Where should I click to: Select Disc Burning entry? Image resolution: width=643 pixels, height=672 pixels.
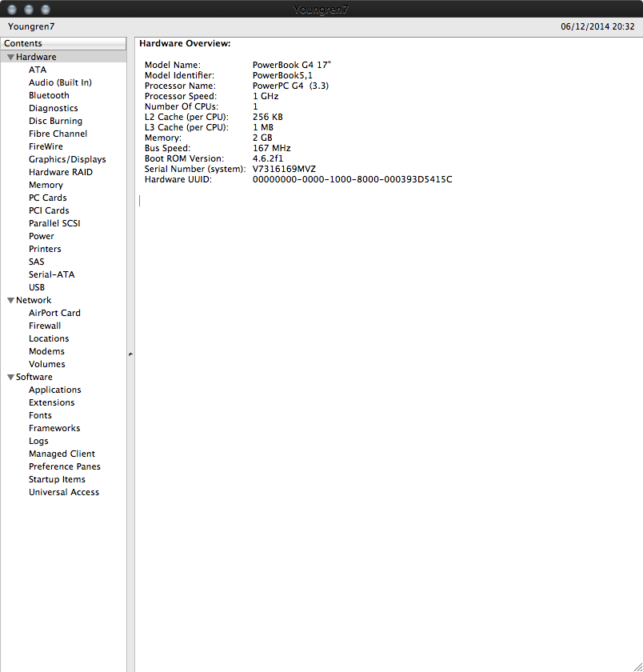[x=55, y=121]
